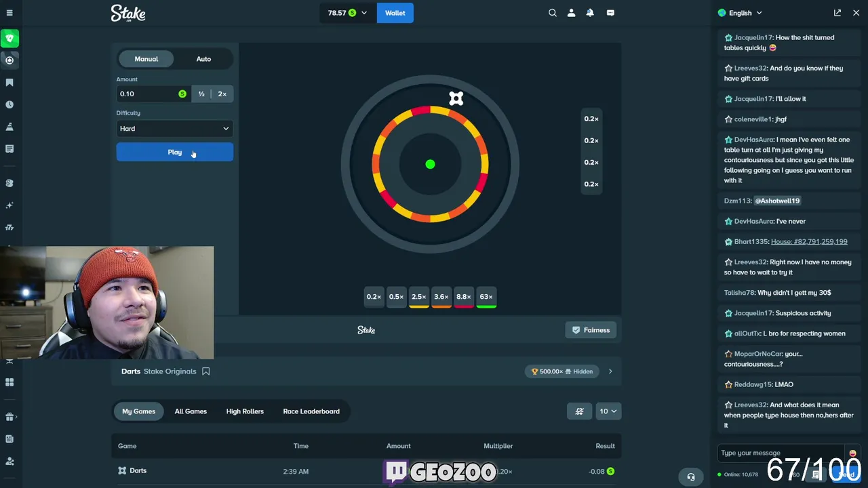The height and width of the screenshot is (488, 868).
Task: Bookmark the Darts game
Action: tap(205, 371)
